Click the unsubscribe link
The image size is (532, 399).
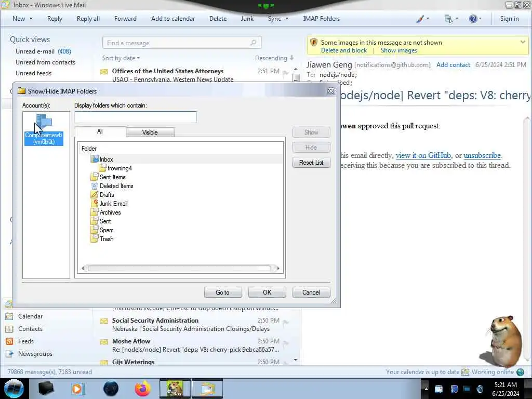[x=482, y=155]
